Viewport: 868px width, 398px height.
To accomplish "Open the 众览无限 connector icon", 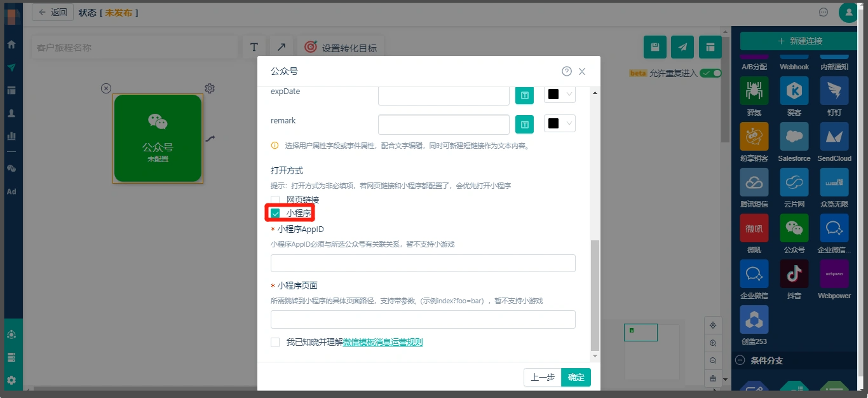I will tap(834, 182).
